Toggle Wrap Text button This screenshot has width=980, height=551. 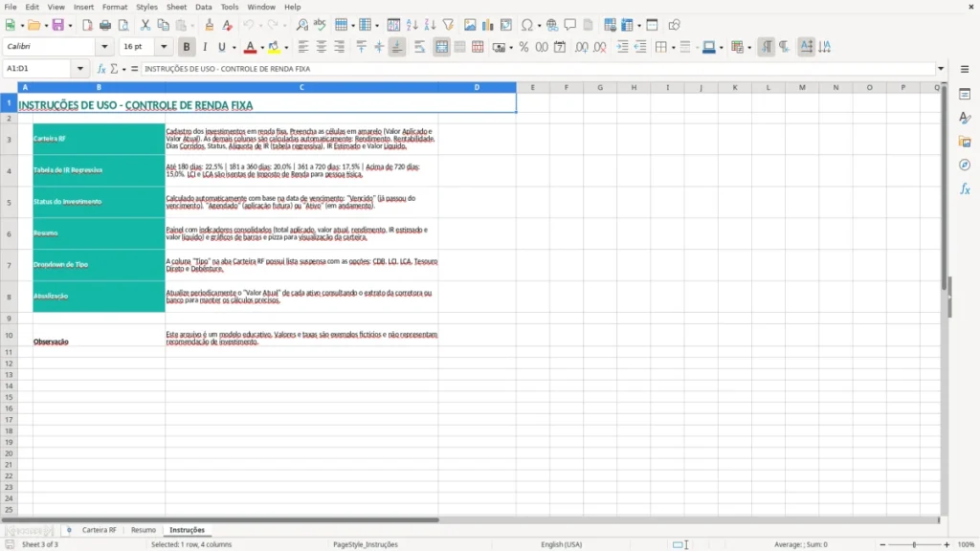coord(419,47)
